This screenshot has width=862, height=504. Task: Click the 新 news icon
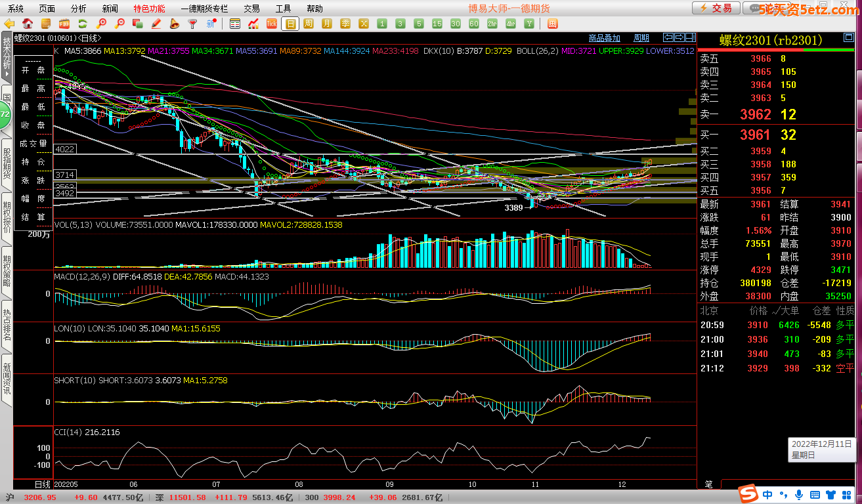(211, 24)
